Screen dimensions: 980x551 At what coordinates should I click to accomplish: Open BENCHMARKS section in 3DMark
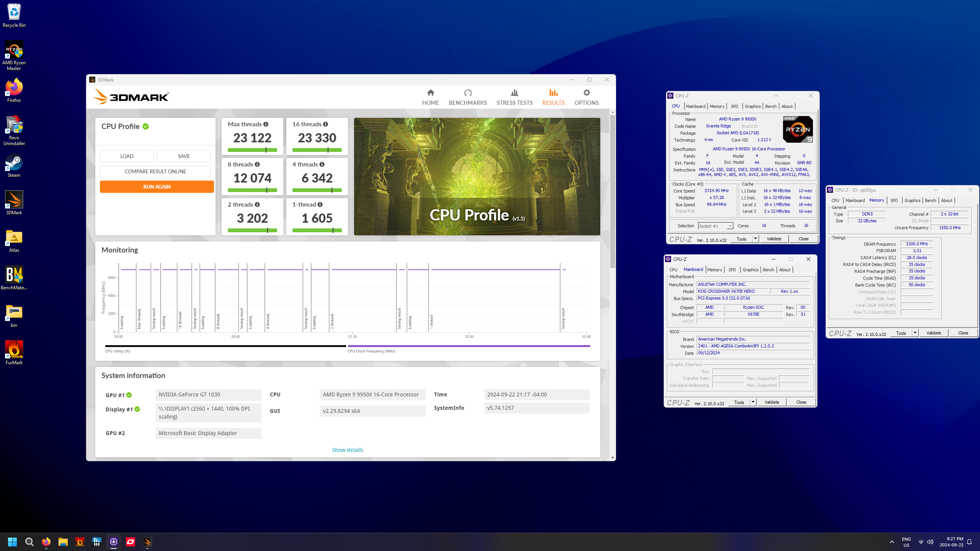click(468, 97)
